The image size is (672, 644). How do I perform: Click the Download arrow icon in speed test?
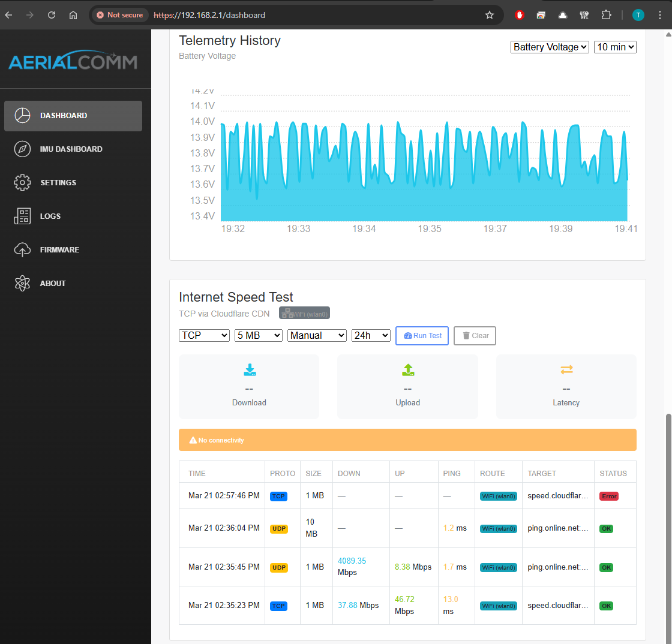pos(249,370)
